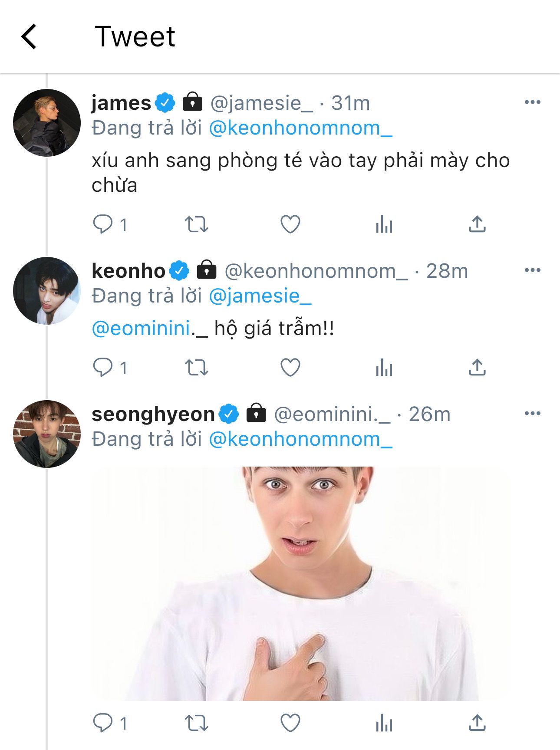This screenshot has width=560, height=750.
Task: Open james's profile picture
Action: coord(47,123)
